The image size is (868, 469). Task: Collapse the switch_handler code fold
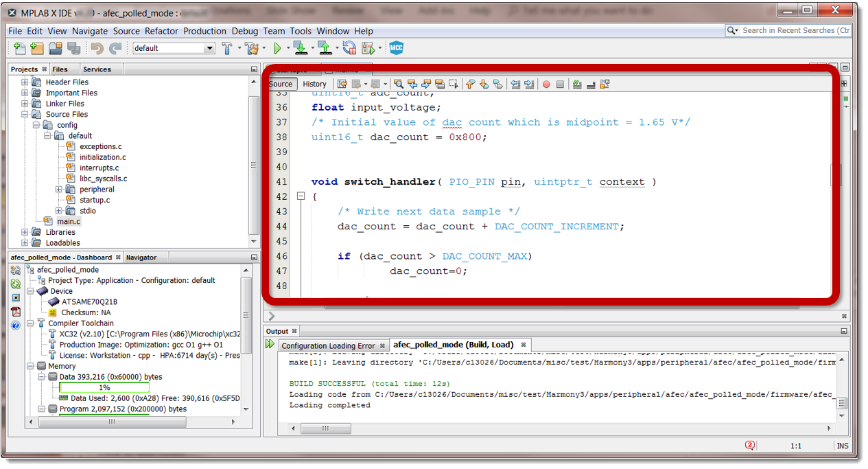301,196
